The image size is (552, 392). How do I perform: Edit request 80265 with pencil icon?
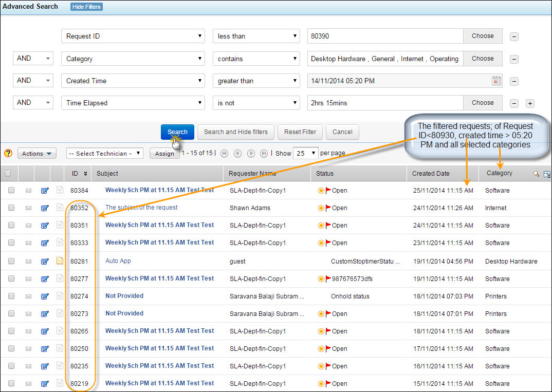pos(45,331)
